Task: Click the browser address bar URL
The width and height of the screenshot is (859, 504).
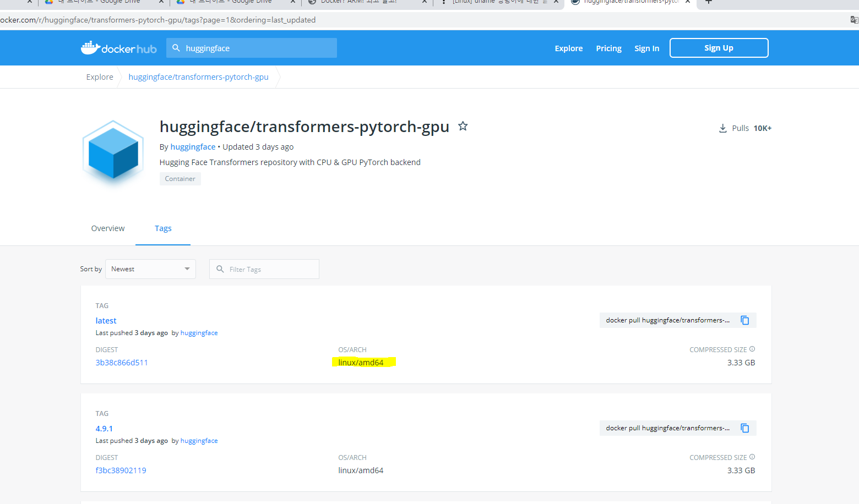Action: pos(158,20)
